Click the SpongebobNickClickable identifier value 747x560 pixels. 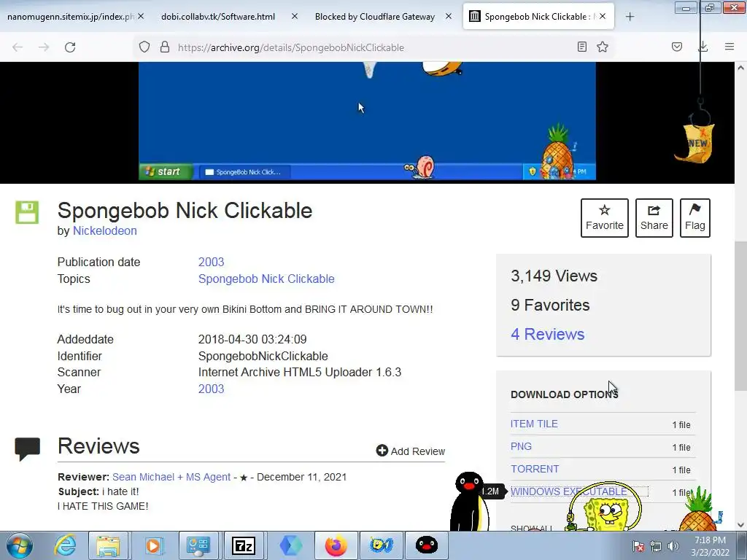pyautogui.click(x=263, y=356)
